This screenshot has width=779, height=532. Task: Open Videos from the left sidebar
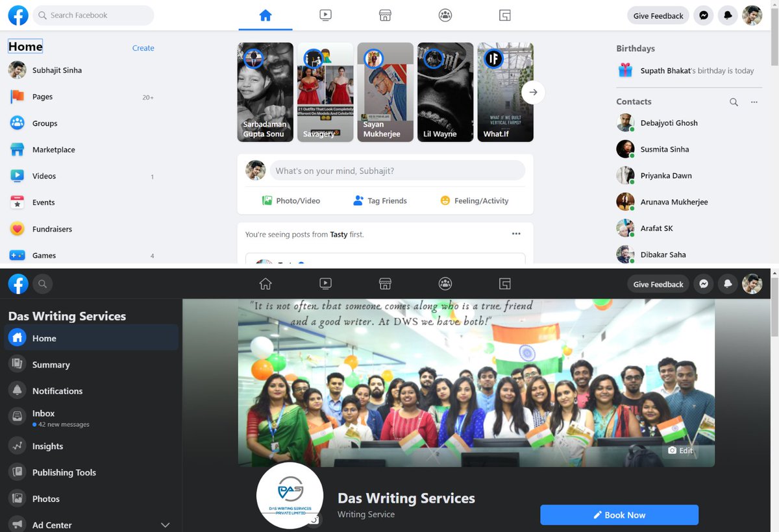(x=81, y=176)
